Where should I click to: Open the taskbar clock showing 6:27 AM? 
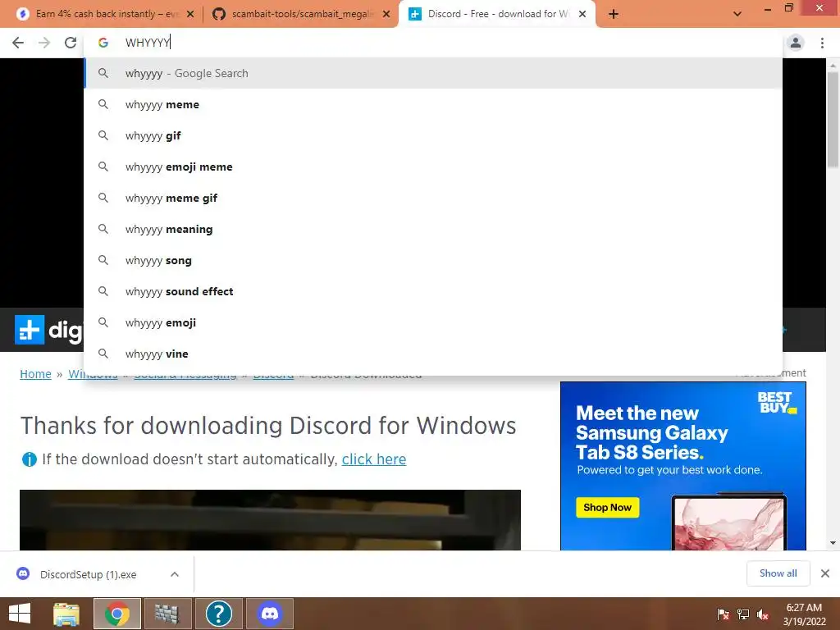pyautogui.click(x=804, y=614)
